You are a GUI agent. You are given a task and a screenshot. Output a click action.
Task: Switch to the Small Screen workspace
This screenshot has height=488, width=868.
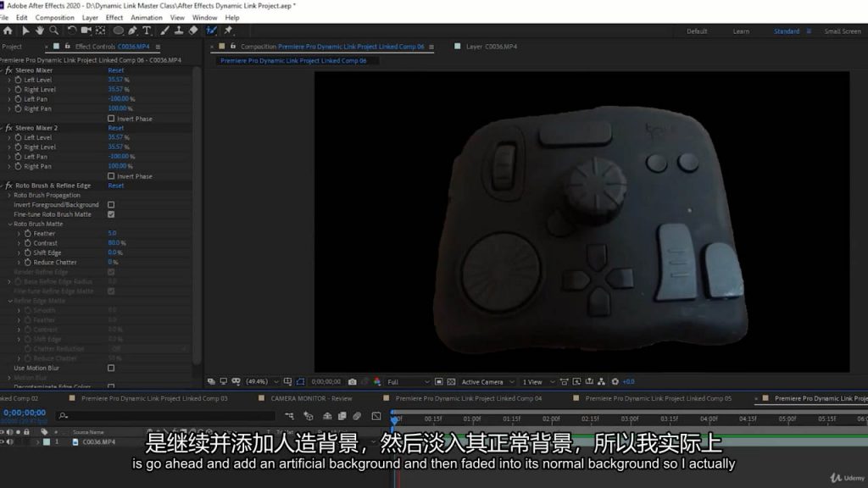(x=843, y=31)
